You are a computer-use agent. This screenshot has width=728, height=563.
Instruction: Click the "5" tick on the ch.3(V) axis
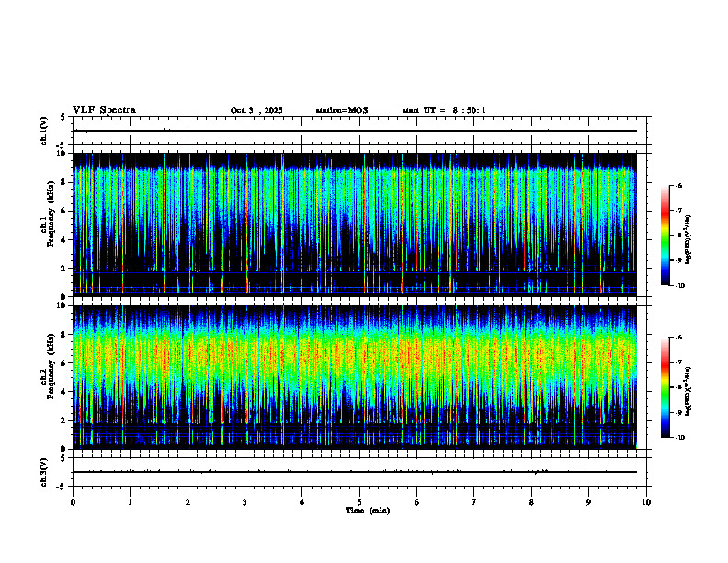coord(63,458)
